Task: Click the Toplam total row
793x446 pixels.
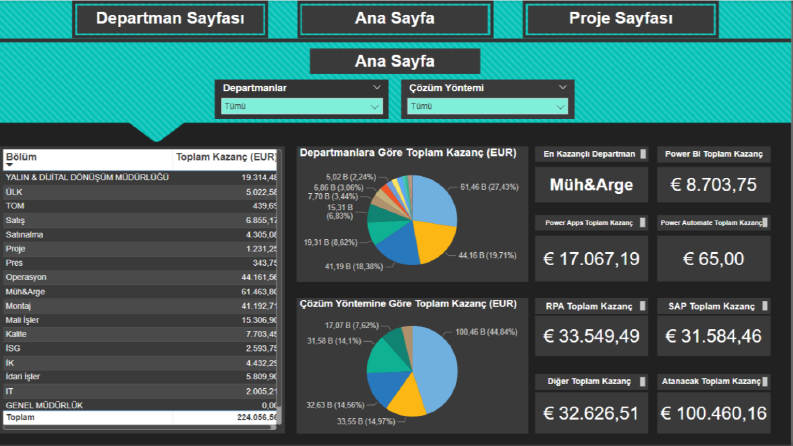Action: click(x=141, y=417)
